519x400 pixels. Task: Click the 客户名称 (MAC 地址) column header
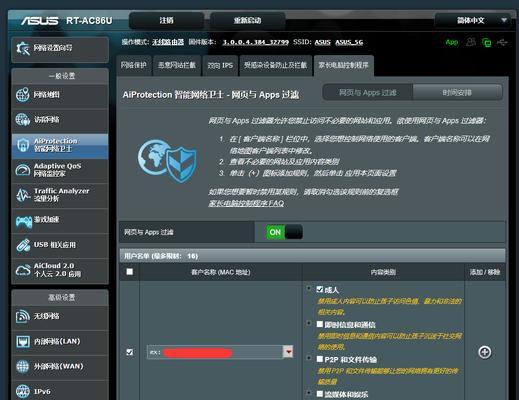click(x=221, y=272)
